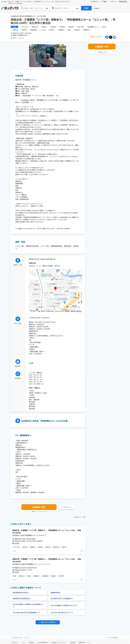Share this job by email icon
This screenshot has height=644, width=130.
point(114,37)
